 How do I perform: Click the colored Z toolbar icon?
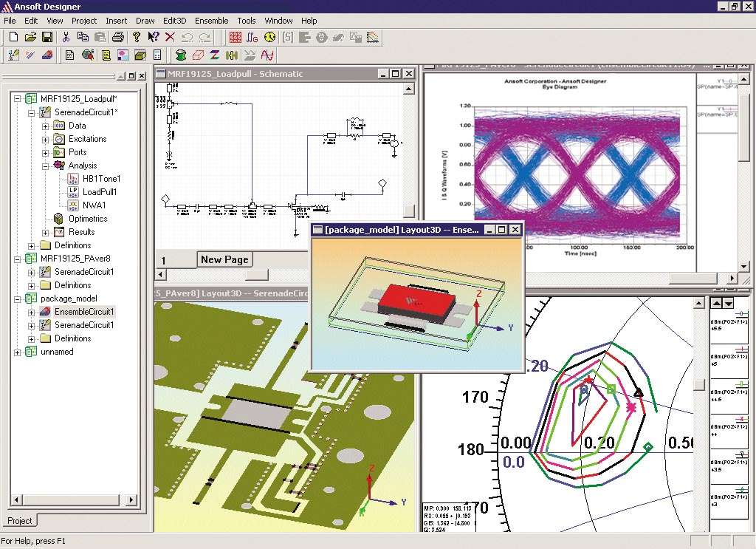215,55
